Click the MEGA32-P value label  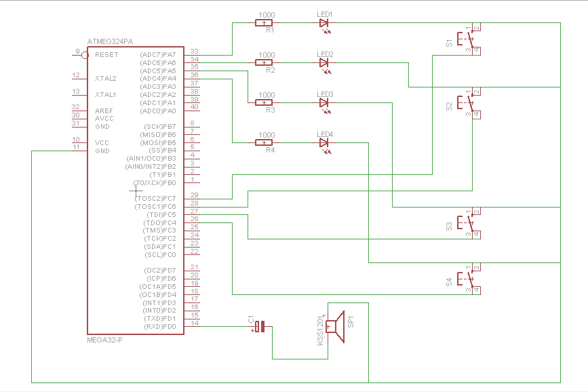point(104,340)
